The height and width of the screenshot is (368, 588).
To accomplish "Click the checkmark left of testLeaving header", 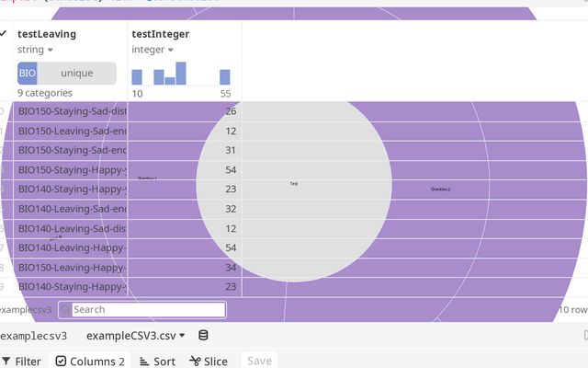I will pyautogui.click(x=4, y=34).
